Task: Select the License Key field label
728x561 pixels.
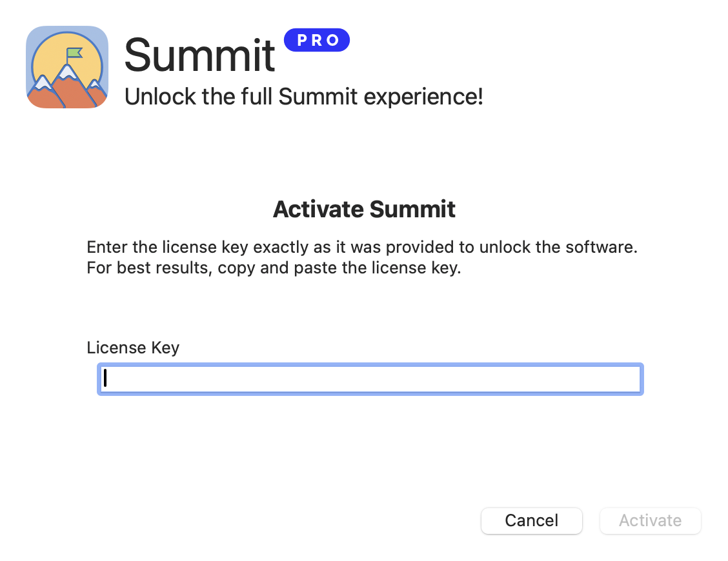Action: (x=132, y=348)
